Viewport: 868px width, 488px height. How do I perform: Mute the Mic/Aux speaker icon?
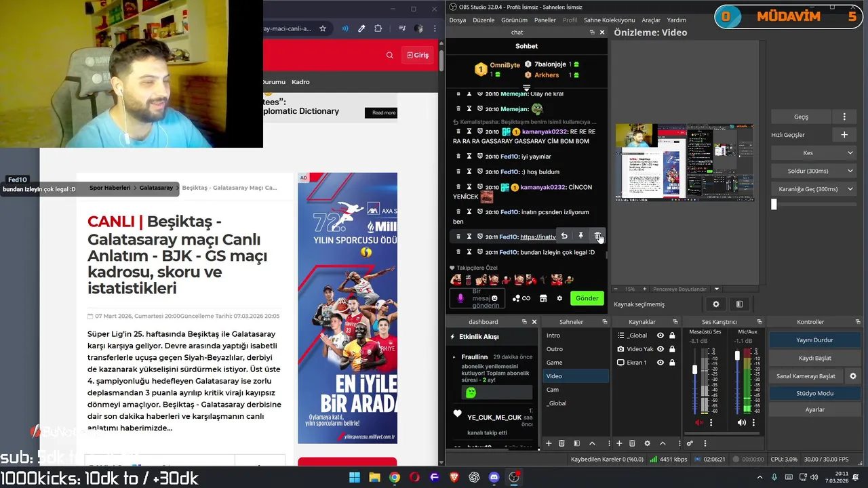click(741, 422)
